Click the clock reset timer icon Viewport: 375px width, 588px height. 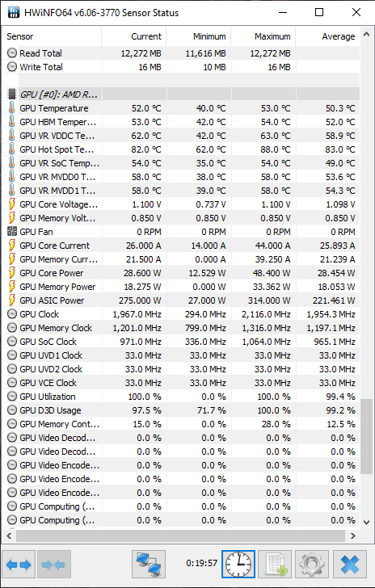(x=238, y=564)
